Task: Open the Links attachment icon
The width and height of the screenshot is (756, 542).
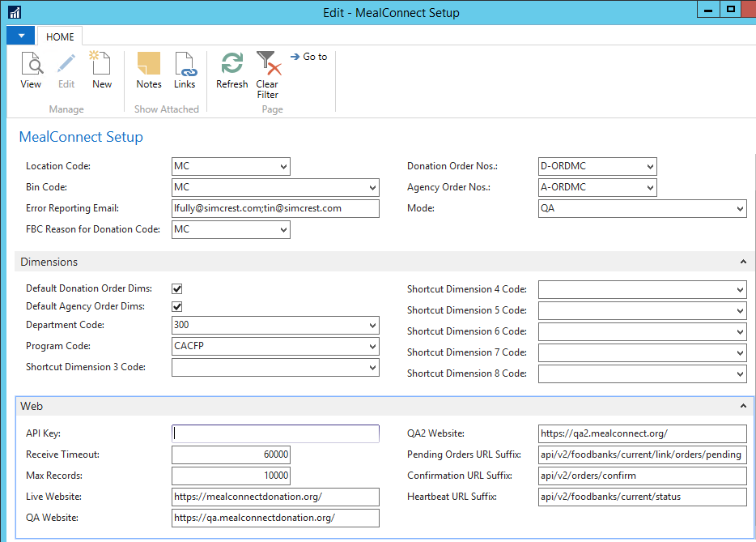Action: pos(185,70)
